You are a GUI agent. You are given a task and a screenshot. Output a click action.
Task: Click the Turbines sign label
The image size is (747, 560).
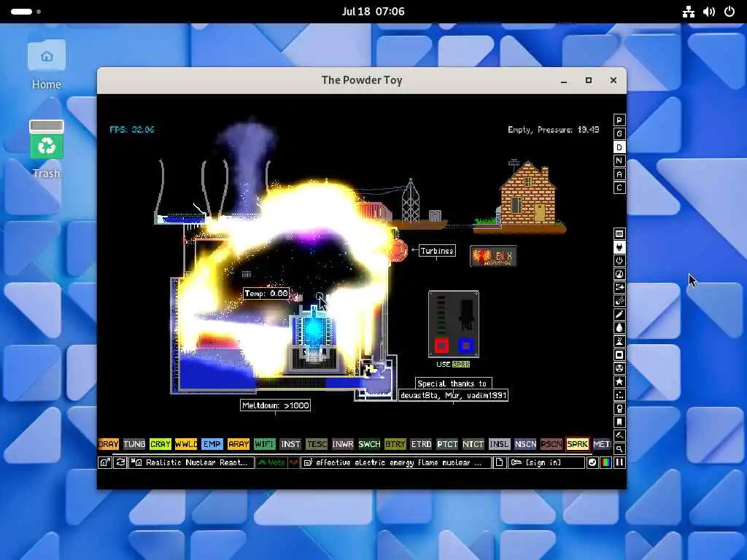point(437,251)
